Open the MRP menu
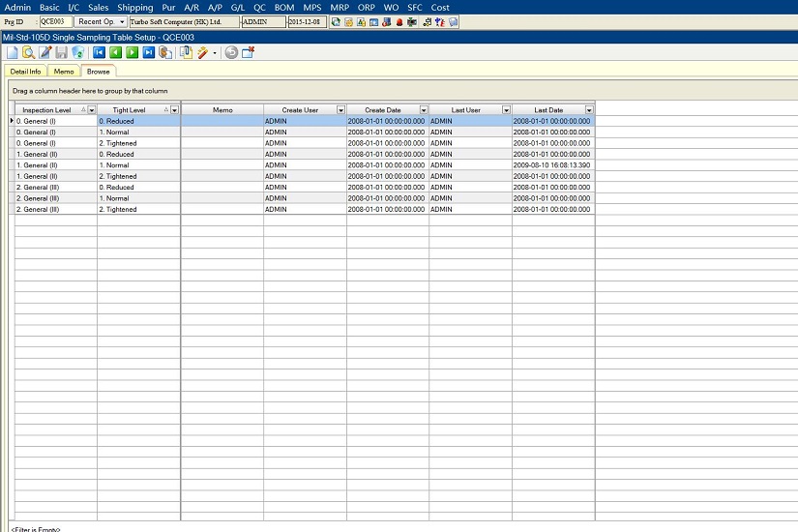The image size is (798, 532). [x=340, y=7]
